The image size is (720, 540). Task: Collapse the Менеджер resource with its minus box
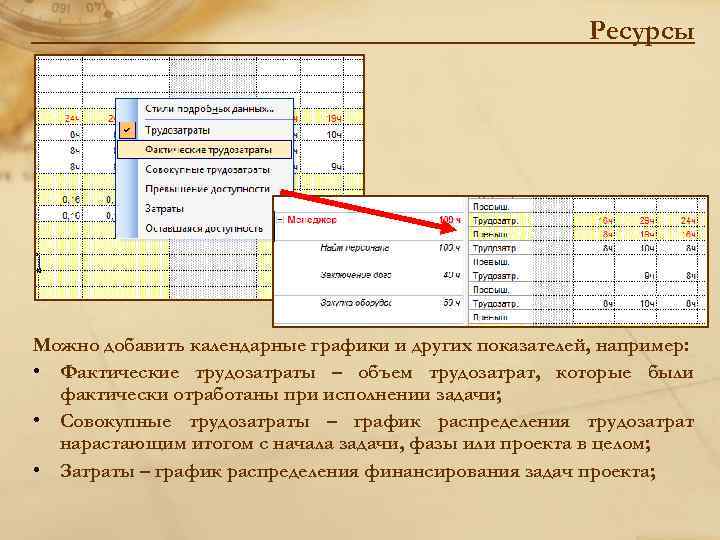pos(280,219)
